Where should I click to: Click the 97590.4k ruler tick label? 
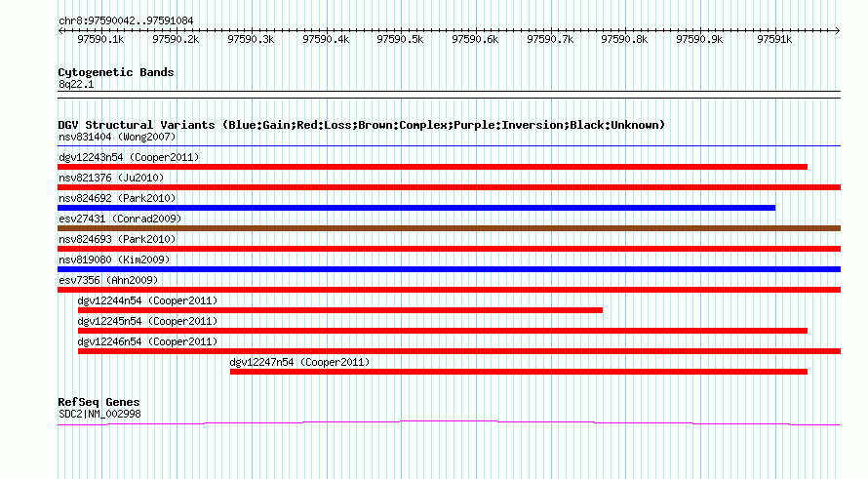(x=326, y=39)
